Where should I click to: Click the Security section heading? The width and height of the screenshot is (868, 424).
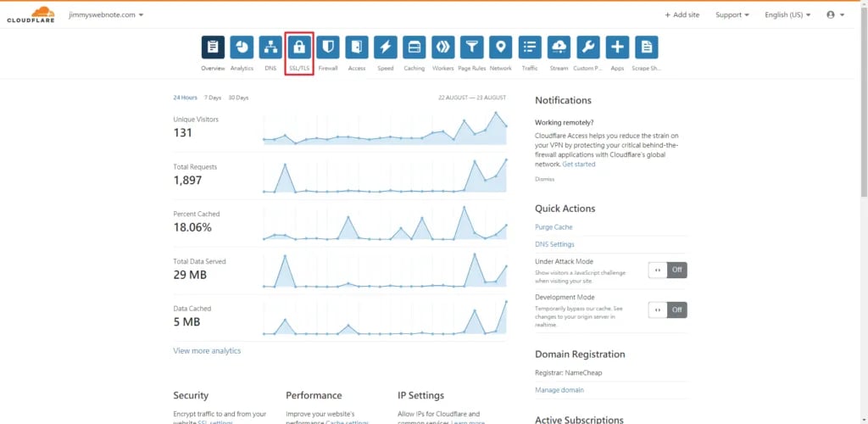(191, 395)
